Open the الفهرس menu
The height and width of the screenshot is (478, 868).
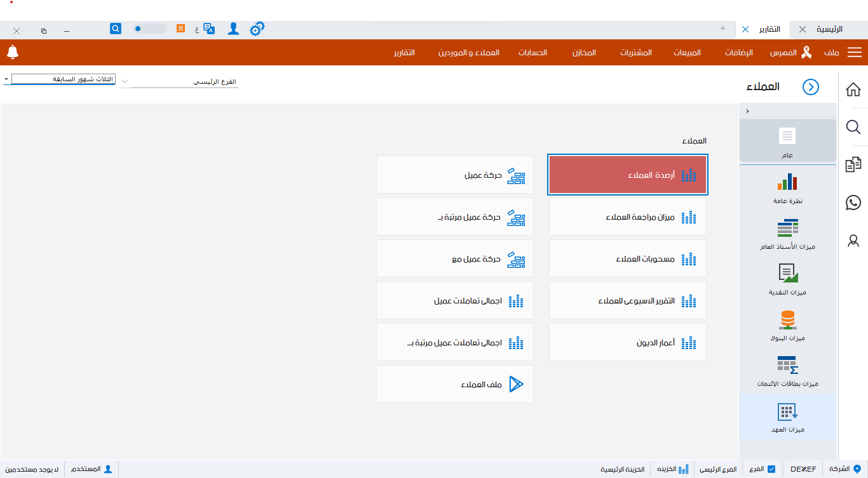tap(783, 53)
